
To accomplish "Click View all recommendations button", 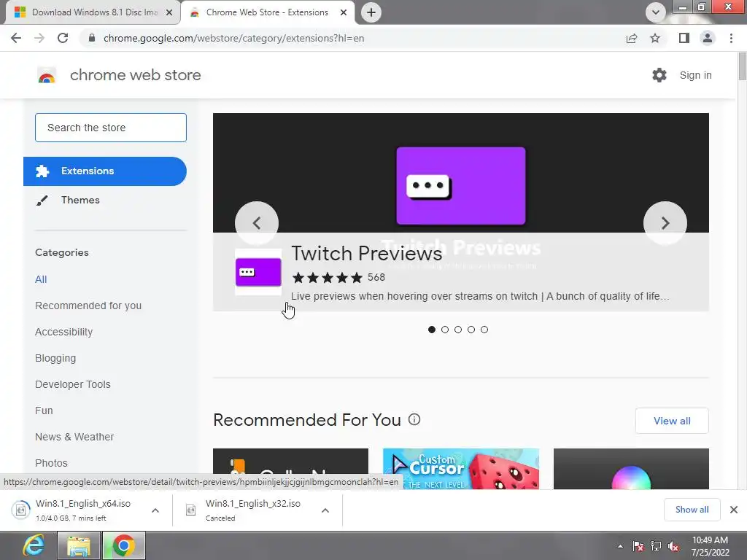I will [672, 421].
